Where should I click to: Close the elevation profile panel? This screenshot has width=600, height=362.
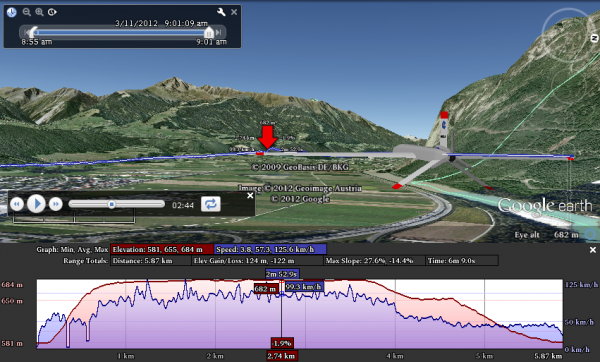(x=593, y=250)
